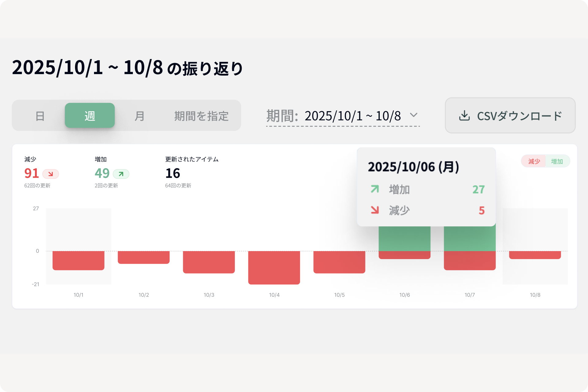The width and height of the screenshot is (588, 392).
Task: Toggle the 減少 legend filter
Action: (x=534, y=161)
